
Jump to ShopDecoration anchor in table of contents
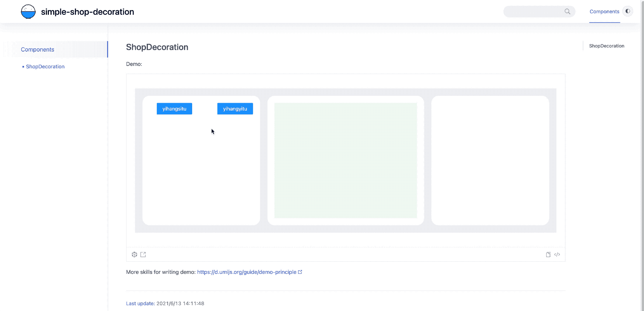[607, 46]
